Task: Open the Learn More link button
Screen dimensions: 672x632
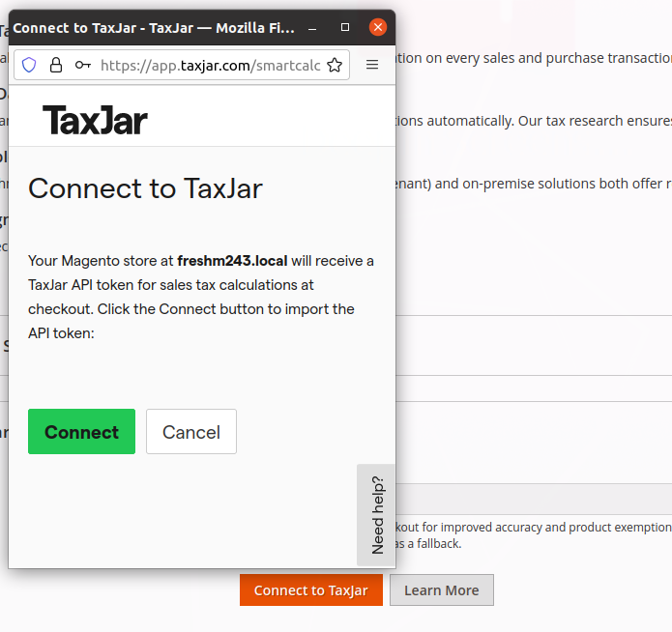Action: coord(441,590)
